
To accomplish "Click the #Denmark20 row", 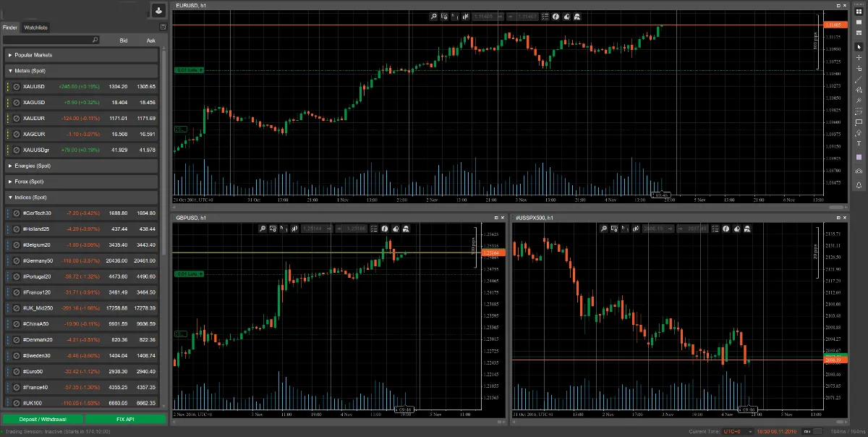I will coord(81,340).
